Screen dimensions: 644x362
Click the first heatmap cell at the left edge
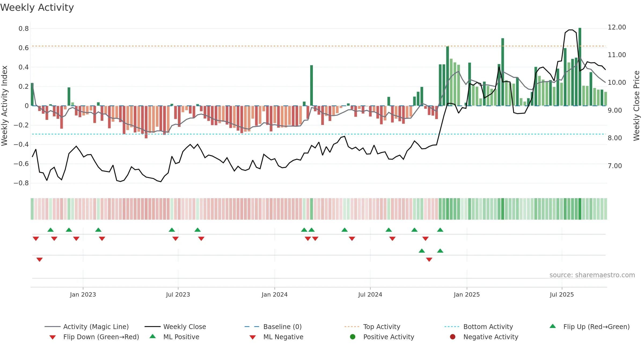point(32,209)
